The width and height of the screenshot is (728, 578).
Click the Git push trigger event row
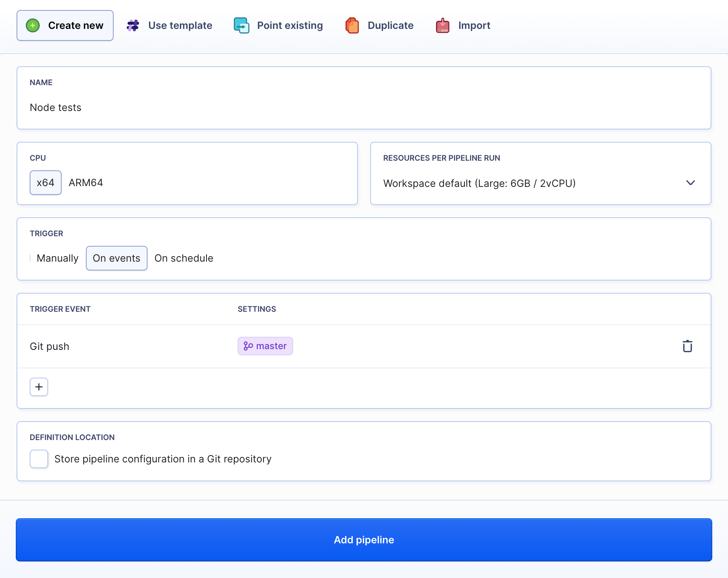click(364, 346)
